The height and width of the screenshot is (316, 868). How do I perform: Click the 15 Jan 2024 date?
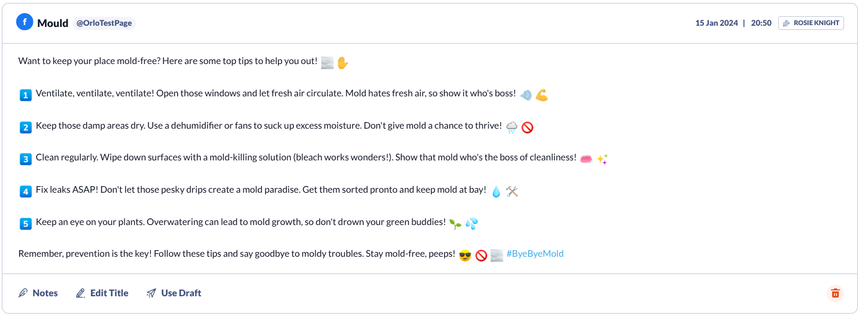[716, 23]
